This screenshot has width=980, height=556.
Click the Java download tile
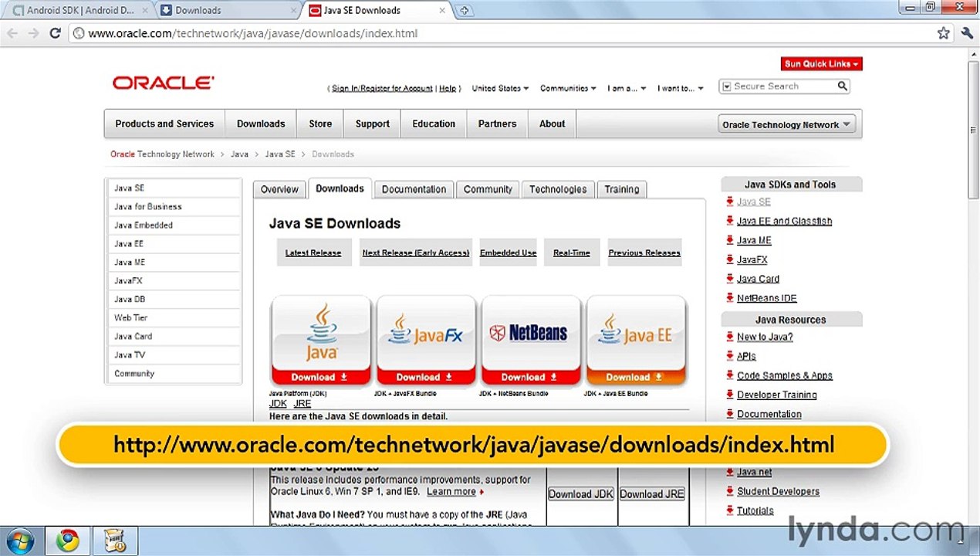320,341
